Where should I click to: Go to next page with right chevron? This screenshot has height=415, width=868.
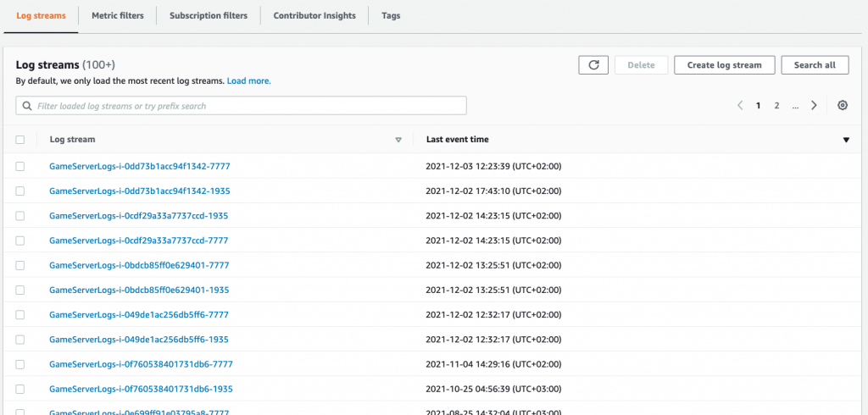coord(814,105)
